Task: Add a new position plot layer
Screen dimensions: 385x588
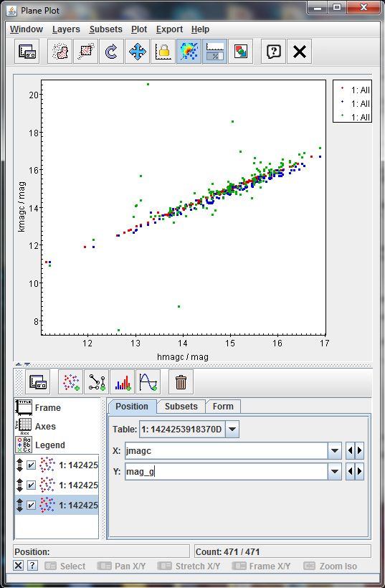Action: 71,382
